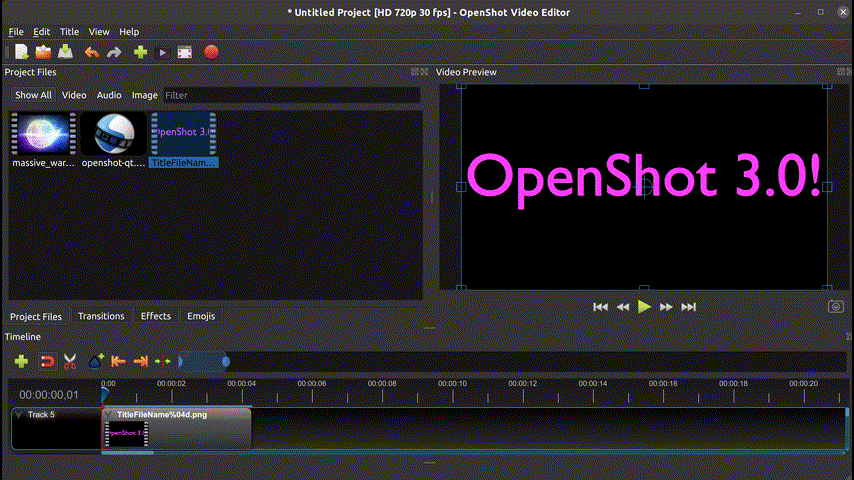Select the openshot-qt project file thumbnail
854x480 pixels.
[114, 135]
